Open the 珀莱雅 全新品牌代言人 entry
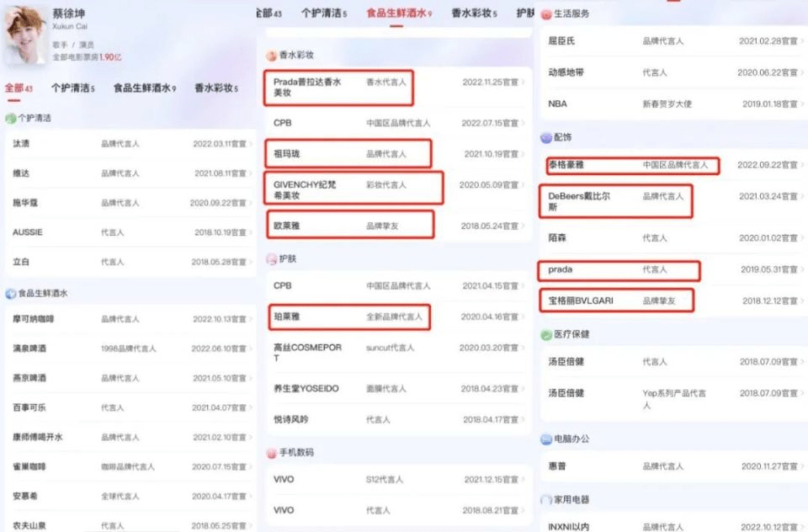 click(399, 317)
